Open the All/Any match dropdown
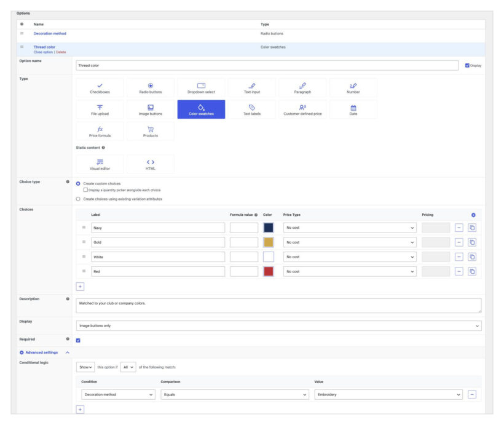The height and width of the screenshot is (425, 504). (128, 367)
